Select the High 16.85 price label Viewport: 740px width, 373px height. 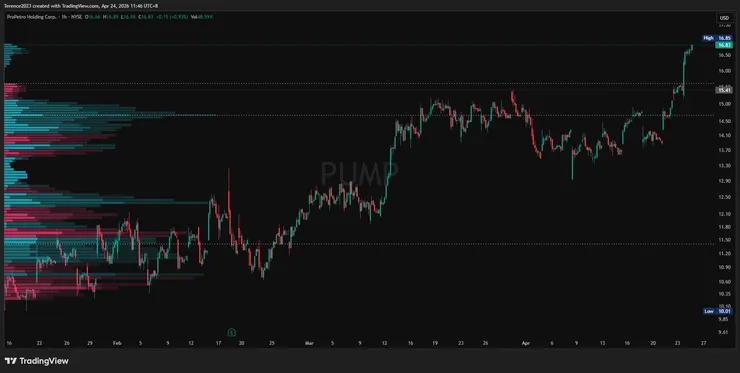(717, 38)
